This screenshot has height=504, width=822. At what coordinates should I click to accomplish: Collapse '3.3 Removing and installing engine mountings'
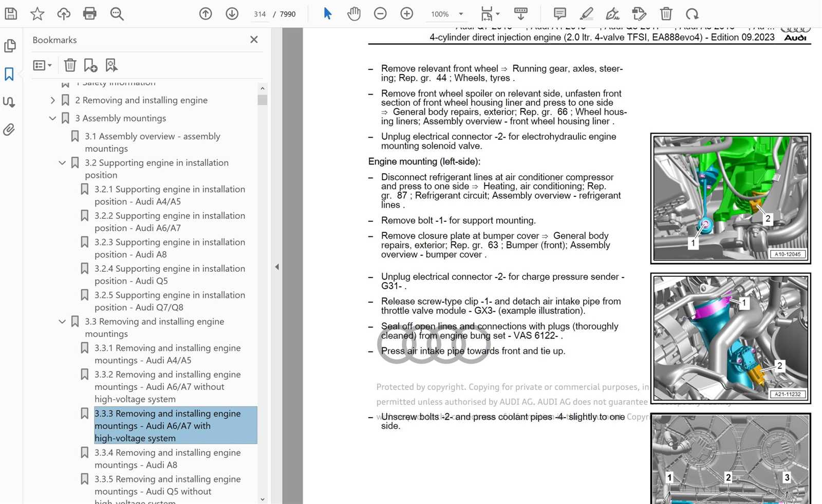pyautogui.click(x=62, y=322)
